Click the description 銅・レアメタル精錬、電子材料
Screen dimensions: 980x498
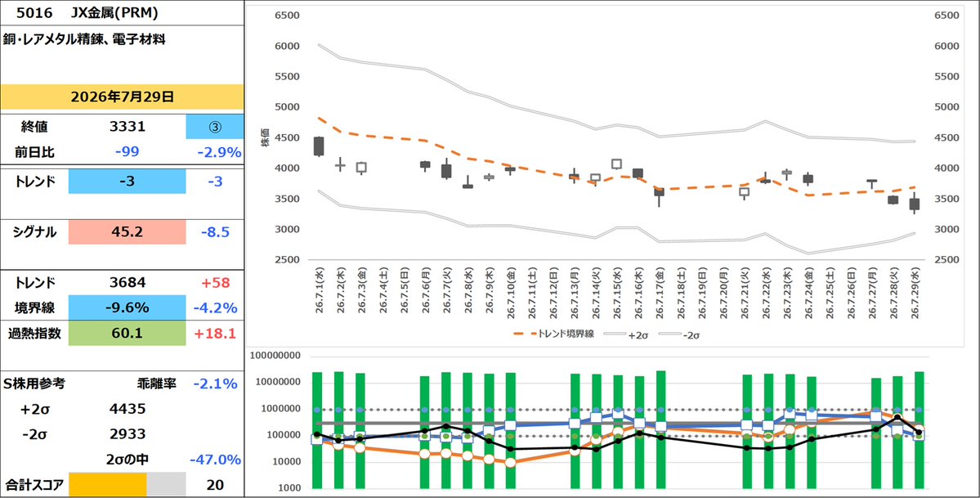tap(83, 39)
